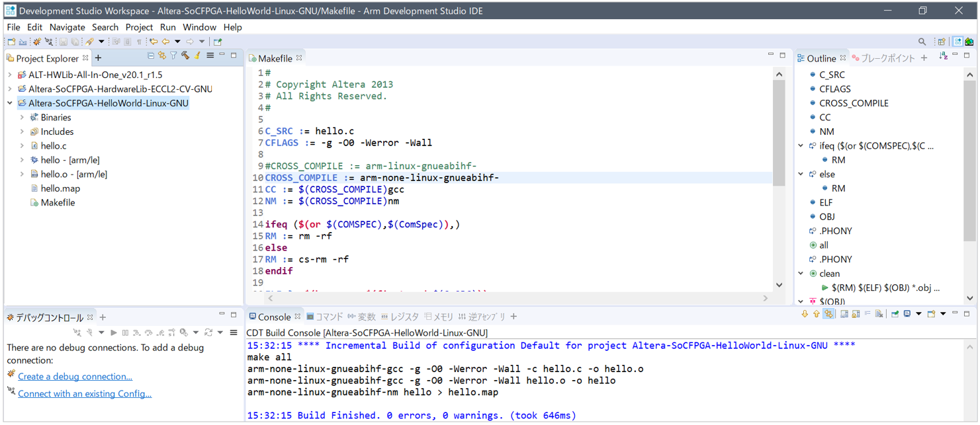Maximize the Outline panel

(967, 56)
